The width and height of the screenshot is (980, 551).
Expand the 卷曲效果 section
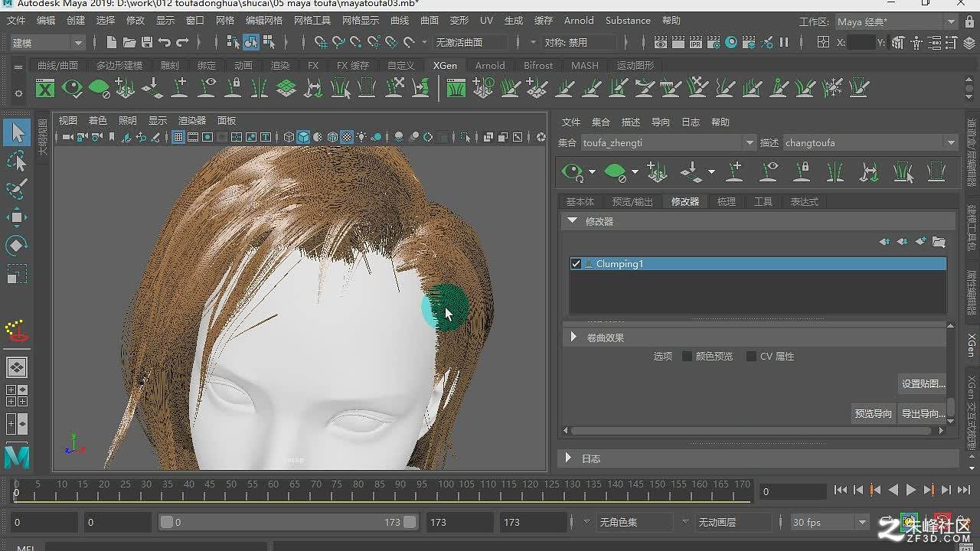click(573, 337)
